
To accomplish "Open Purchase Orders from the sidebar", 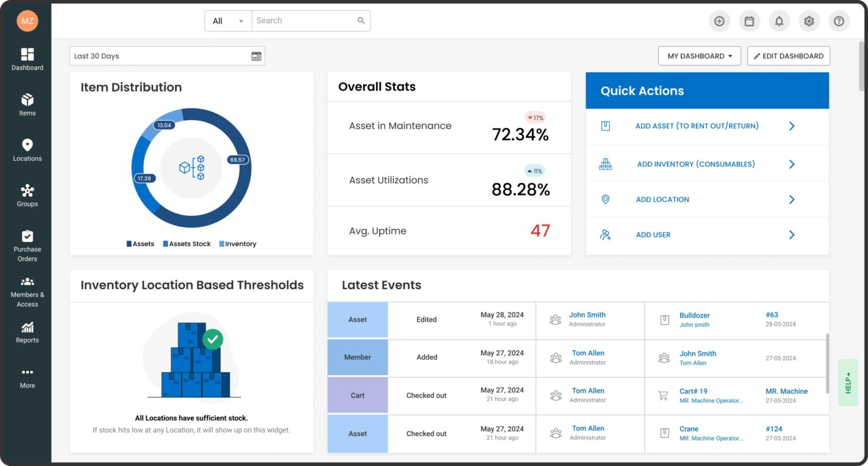I will click(x=27, y=240).
